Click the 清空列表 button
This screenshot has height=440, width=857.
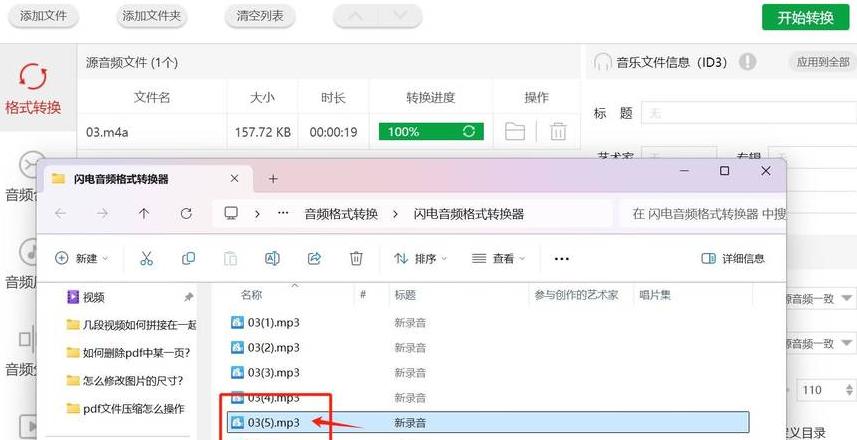tap(260, 16)
